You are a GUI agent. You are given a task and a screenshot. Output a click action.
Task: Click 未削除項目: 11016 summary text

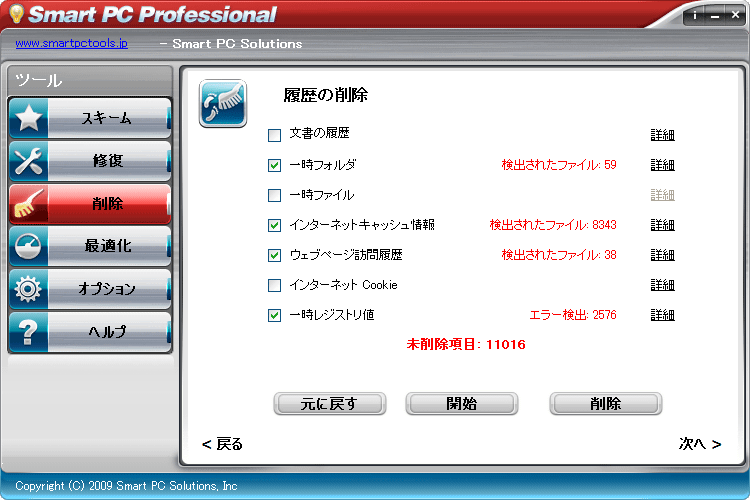coord(466,344)
